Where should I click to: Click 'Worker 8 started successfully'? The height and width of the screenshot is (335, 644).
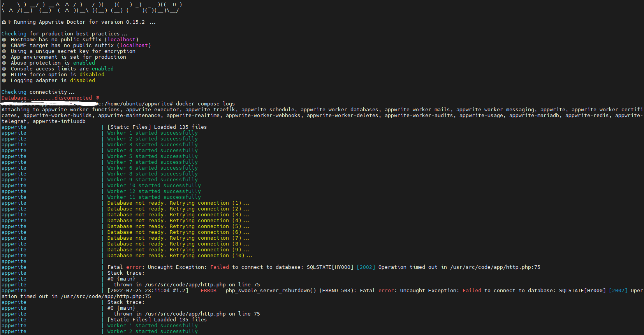153,174
